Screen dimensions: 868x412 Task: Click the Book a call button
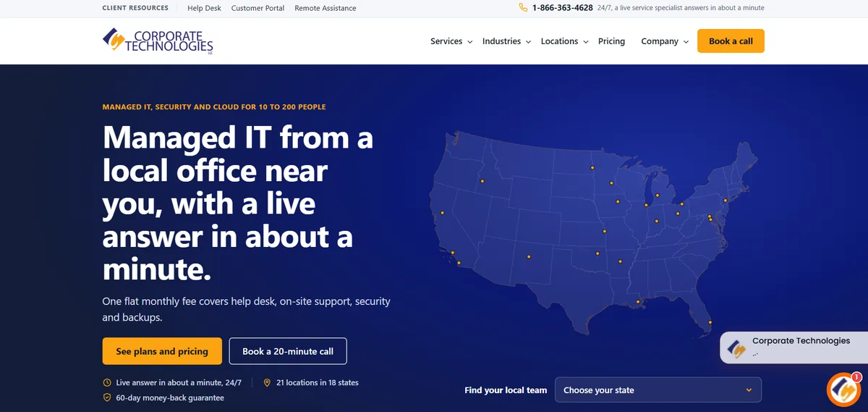[x=731, y=41]
